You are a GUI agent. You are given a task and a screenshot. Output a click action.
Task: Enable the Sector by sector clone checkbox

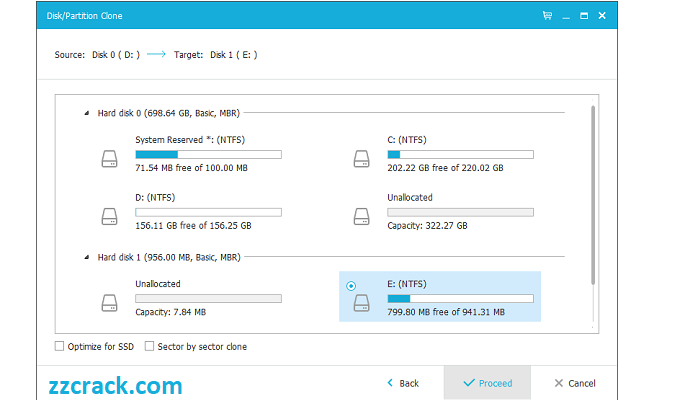(x=149, y=346)
